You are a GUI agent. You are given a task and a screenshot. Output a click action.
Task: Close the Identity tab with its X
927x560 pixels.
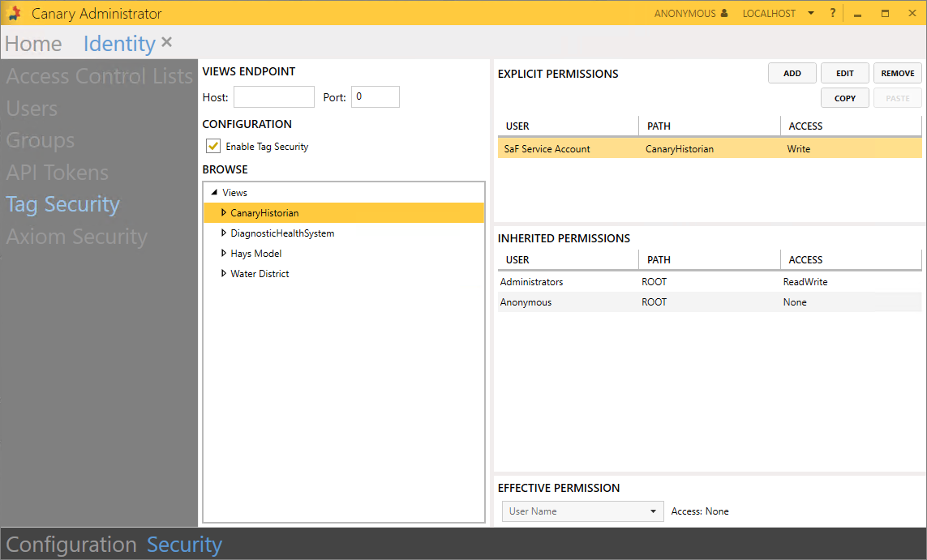click(x=167, y=42)
